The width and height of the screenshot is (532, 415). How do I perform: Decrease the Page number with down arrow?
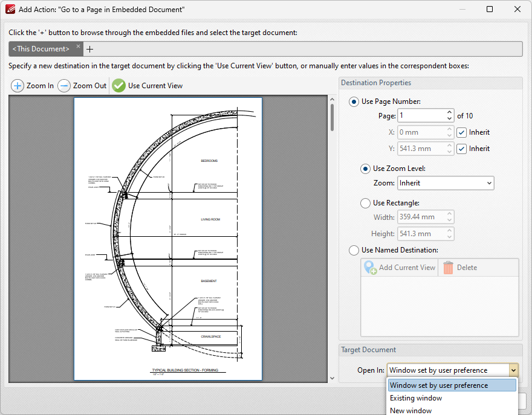pos(450,119)
